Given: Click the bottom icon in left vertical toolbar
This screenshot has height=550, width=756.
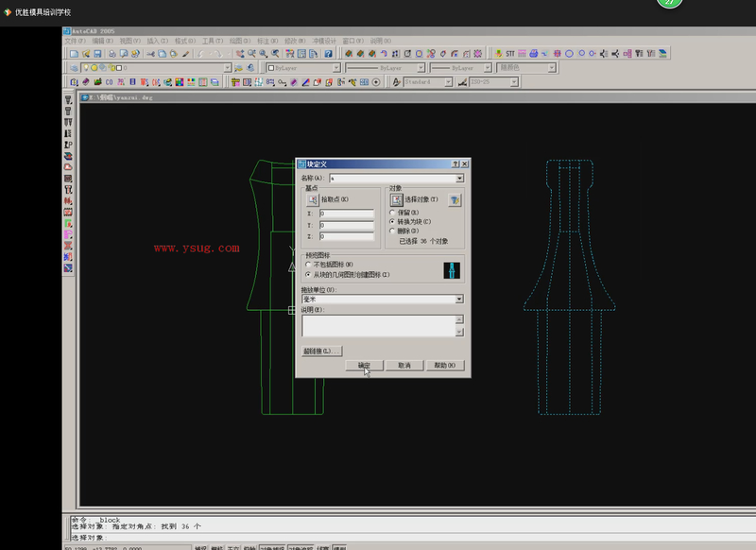Looking at the screenshot, I should [x=68, y=268].
